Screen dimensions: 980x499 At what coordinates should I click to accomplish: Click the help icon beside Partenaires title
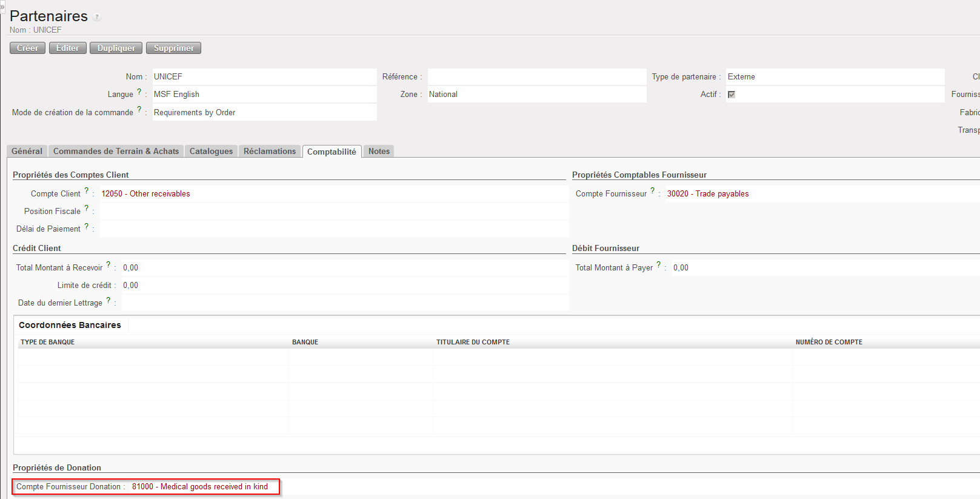97,18
